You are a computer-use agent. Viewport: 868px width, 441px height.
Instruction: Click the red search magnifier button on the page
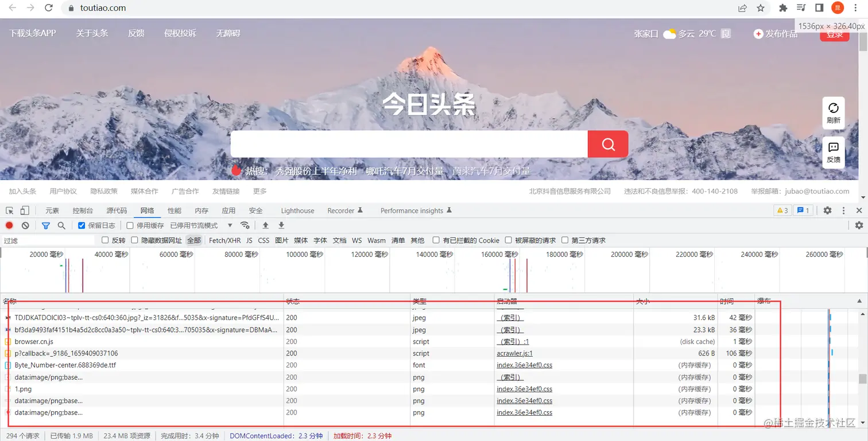coord(608,144)
